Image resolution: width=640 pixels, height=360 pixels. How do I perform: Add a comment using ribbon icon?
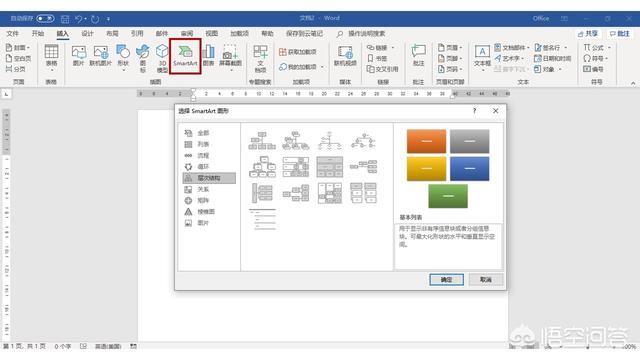[x=418, y=56]
